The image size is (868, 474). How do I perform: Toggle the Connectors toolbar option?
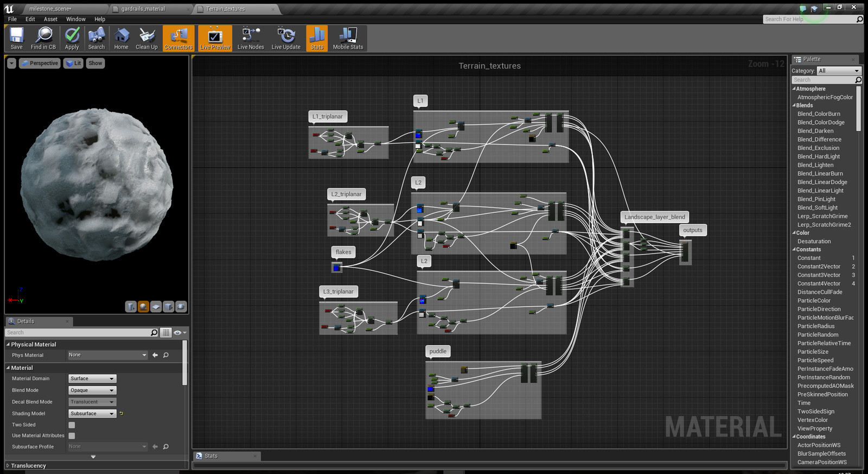[x=178, y=39]
